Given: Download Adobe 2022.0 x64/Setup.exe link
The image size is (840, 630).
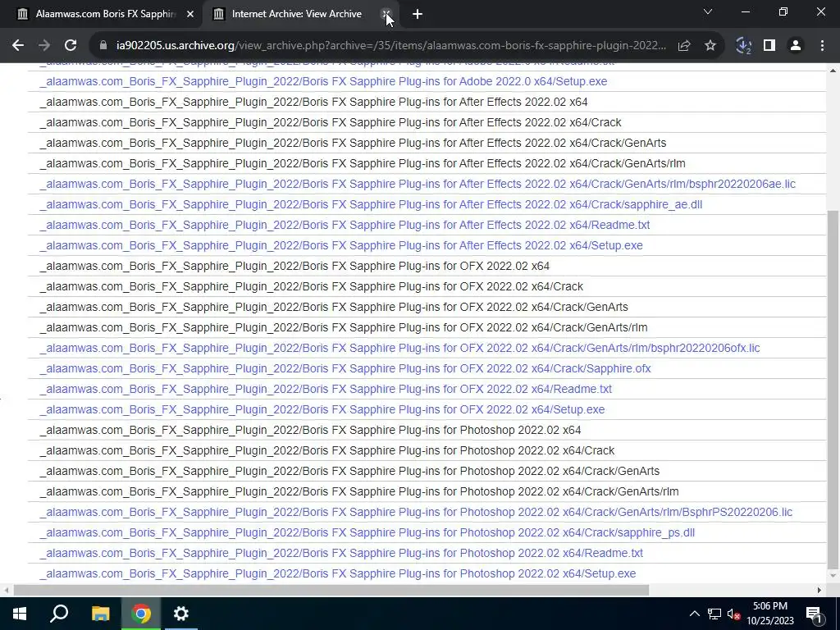Looking at the screenshot, I should tap(323, 81).
